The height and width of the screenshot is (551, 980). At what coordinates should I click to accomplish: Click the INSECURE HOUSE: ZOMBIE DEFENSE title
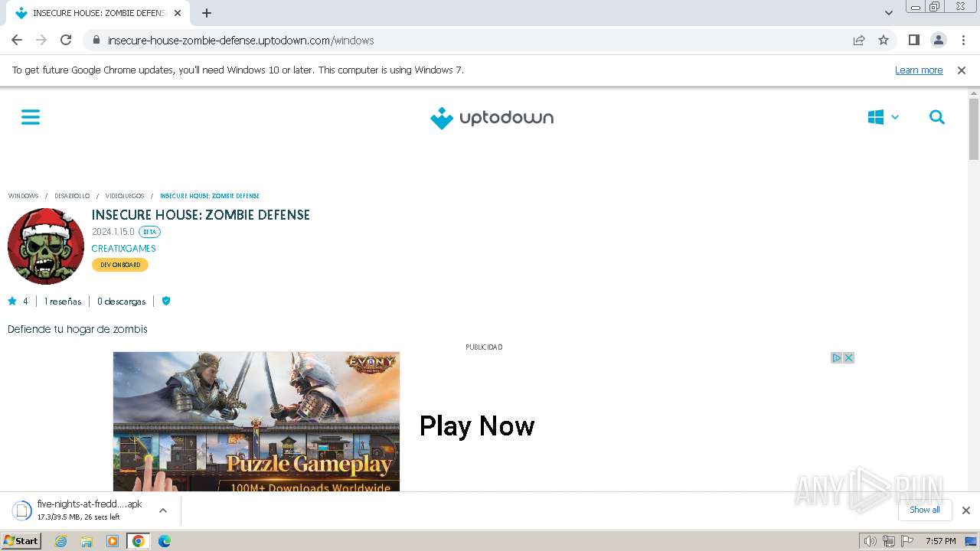click(x=201, y=215)
